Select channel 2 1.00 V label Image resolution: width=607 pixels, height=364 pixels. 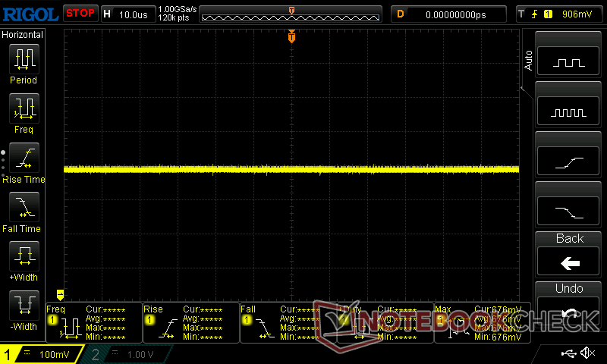click(140, 354)
